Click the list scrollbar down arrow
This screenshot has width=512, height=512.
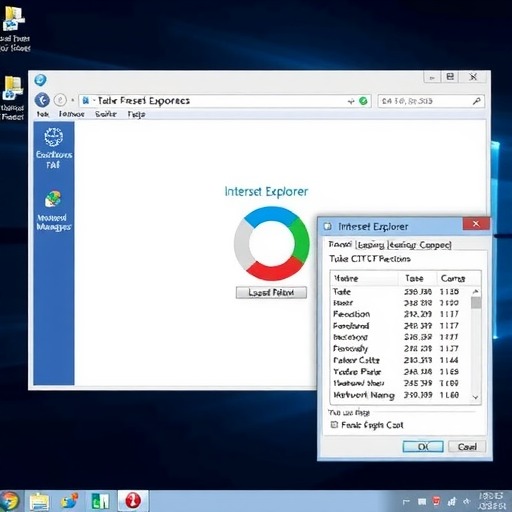(x=476, y=397)
